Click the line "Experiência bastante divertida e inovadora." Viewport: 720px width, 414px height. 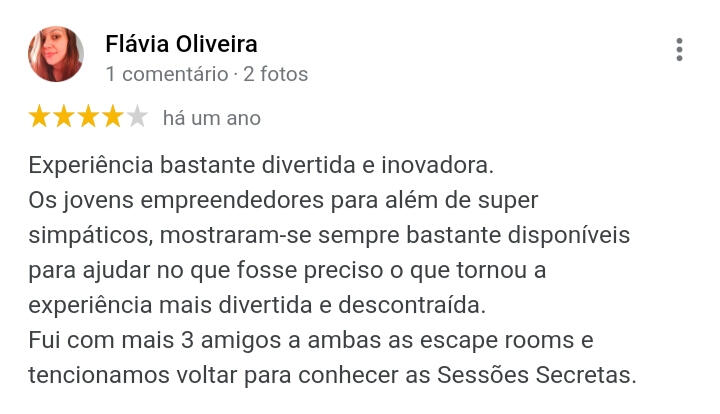[x=261, y=164]
